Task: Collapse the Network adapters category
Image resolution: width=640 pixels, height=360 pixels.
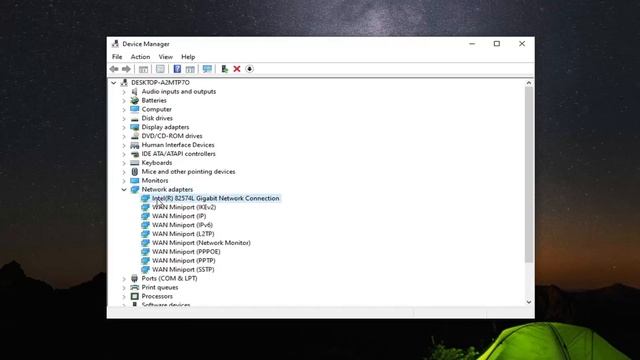Action: pyautogui.click(x=124, y=190)
